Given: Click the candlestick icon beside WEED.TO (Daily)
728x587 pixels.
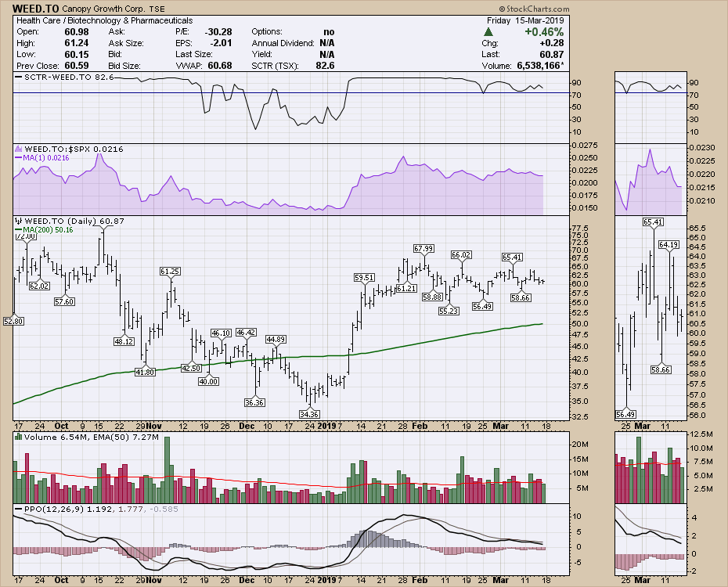Looking at the screenshot, I should [19, 221].
